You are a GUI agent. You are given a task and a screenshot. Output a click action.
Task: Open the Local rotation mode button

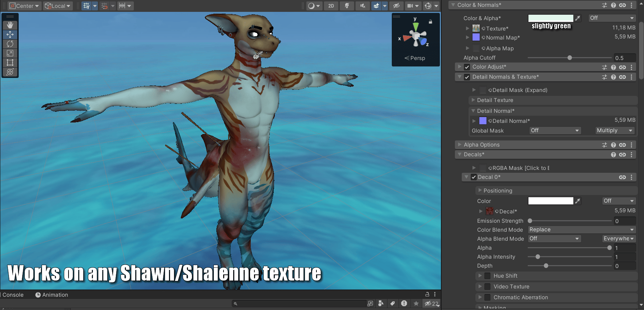coord(58,6)
